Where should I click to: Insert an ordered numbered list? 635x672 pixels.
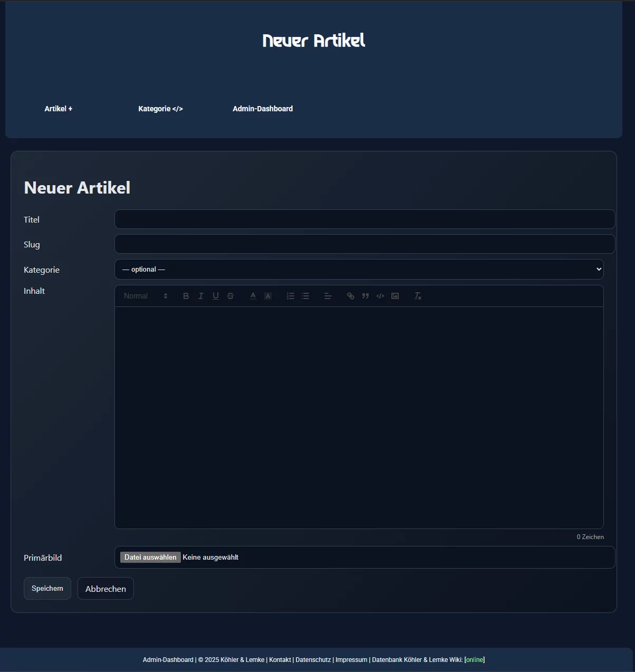pyautogui.click(x=291, y=296)
